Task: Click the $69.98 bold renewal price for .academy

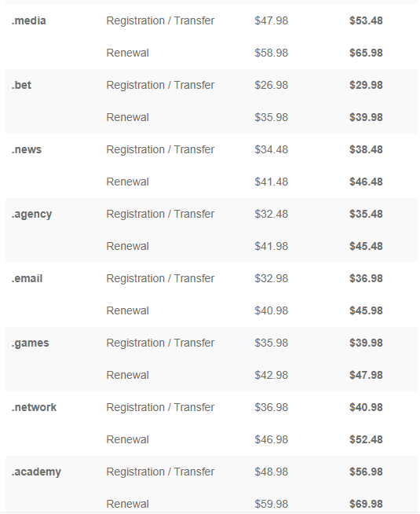Action: coord(366,504)
